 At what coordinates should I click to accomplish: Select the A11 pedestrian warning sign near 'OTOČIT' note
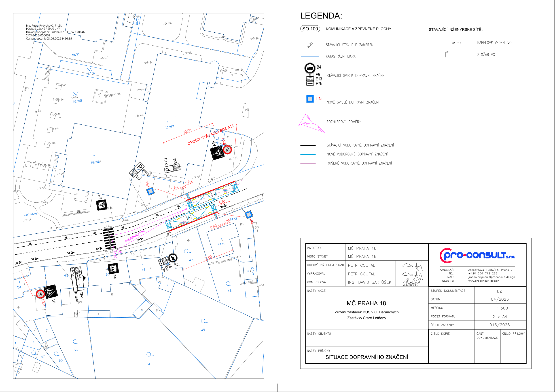pos(217,153)
